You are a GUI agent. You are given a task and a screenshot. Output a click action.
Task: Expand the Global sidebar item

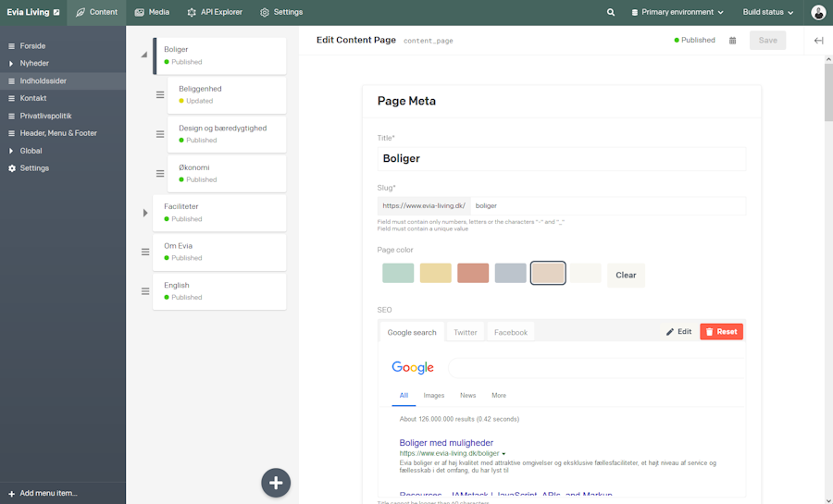10,151
